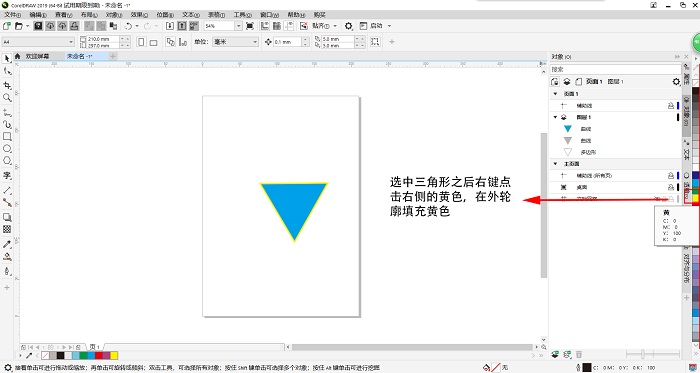Collapse docker with double-arrow button
The height and width of the screenshot is (373, 700).
tap(677, 57)
